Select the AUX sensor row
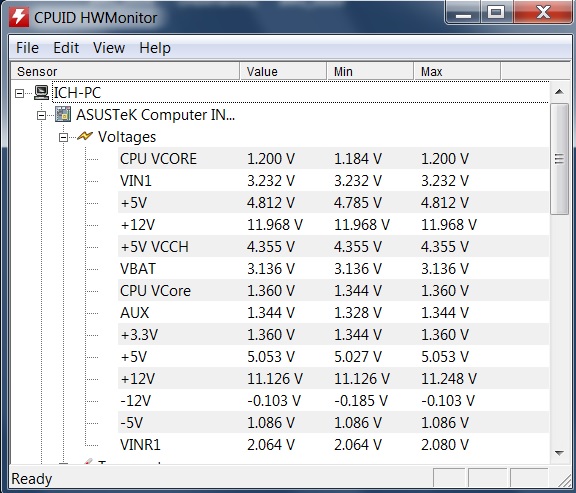This screenshot has height=493, width=576. coord(333,313)
